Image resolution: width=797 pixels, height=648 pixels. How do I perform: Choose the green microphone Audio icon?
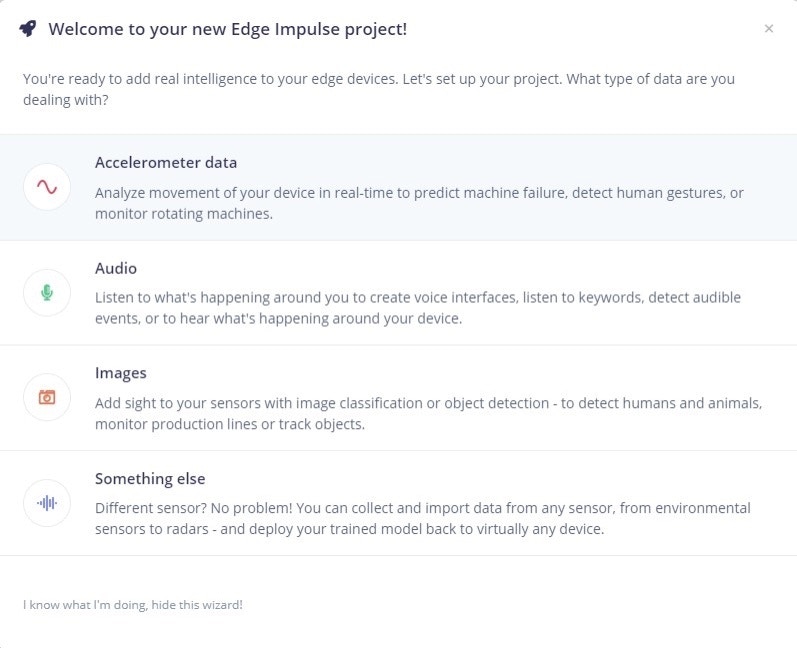(47, 292)
